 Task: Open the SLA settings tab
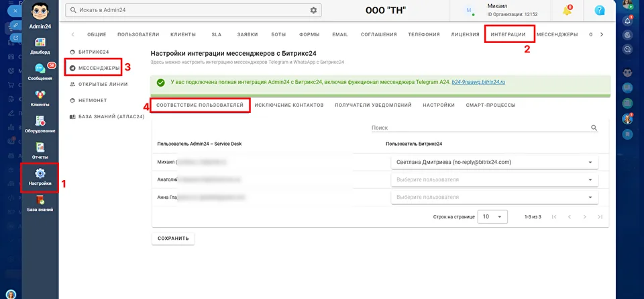tap(217, 34)
